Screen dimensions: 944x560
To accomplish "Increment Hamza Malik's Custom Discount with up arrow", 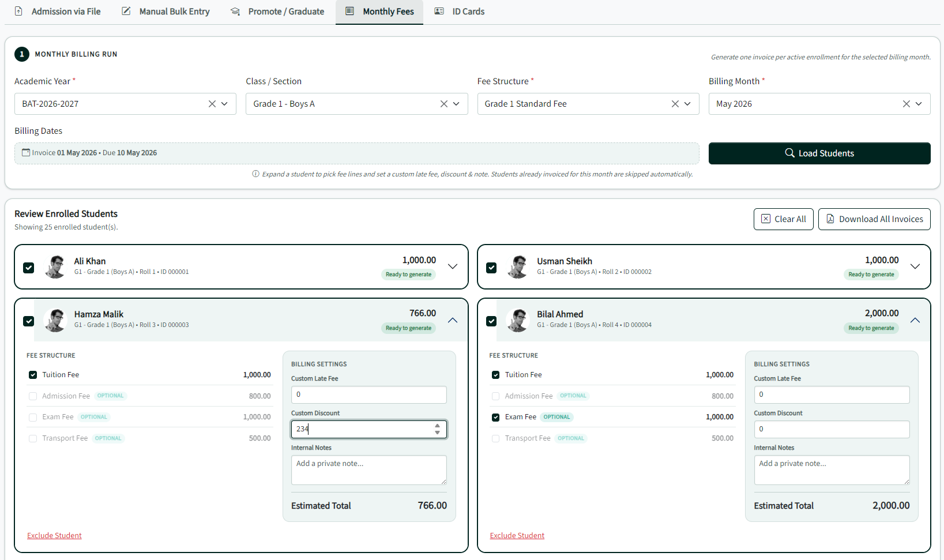I will tap(438, 426).
